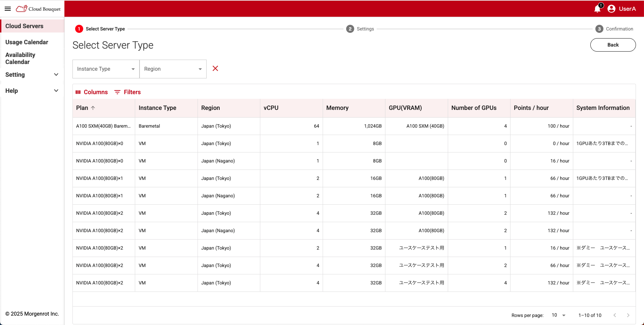Clear filters with the red X
644x325 pixels.
[x=215, y=68]
